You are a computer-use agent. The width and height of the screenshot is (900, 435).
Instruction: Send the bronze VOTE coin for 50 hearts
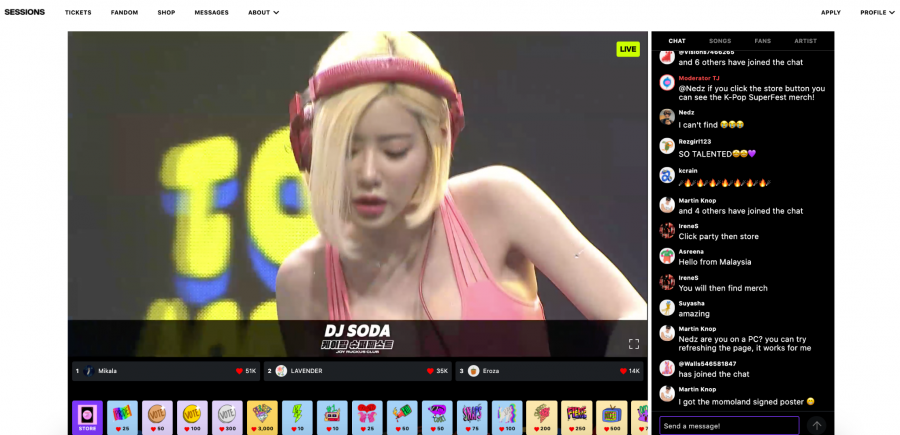pyautogui.click(x=157, y=417)
